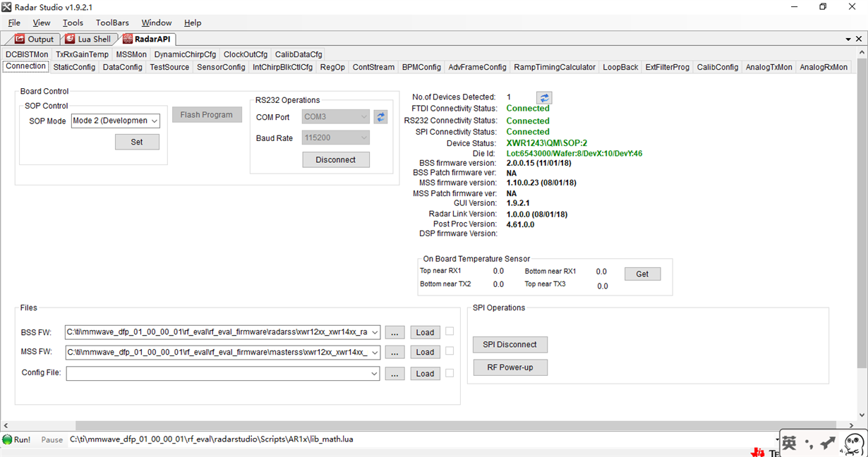Load the MSS FW firmware
The height and width of the screenshot is (457, 868).
(425, 353)
